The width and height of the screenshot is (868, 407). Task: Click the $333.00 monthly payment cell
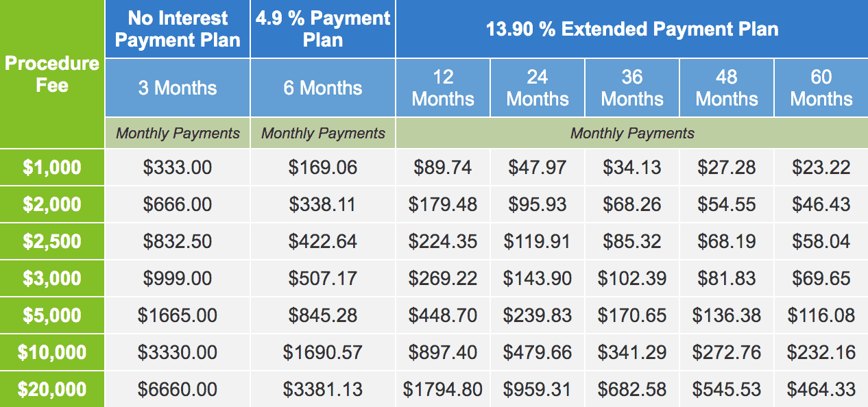click(178, 167)
